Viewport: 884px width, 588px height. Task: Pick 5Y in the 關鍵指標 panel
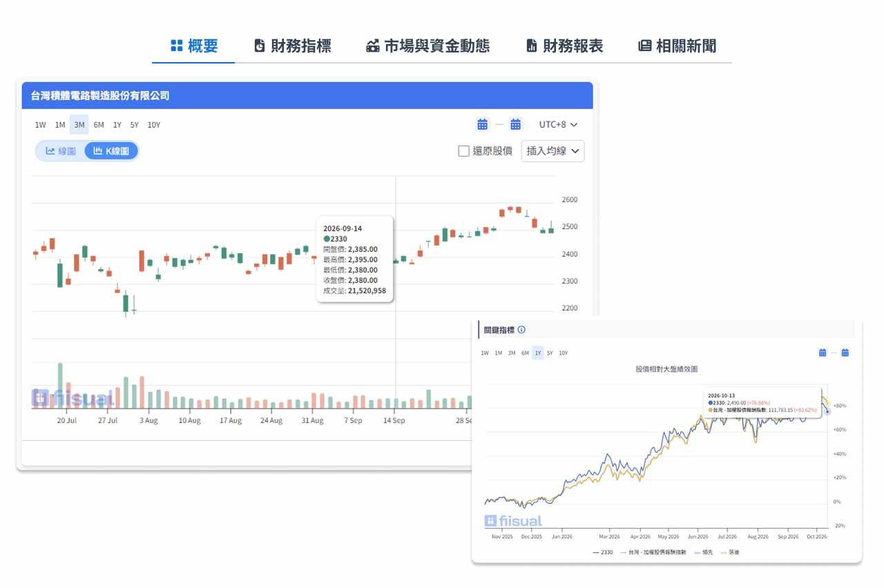550,353
